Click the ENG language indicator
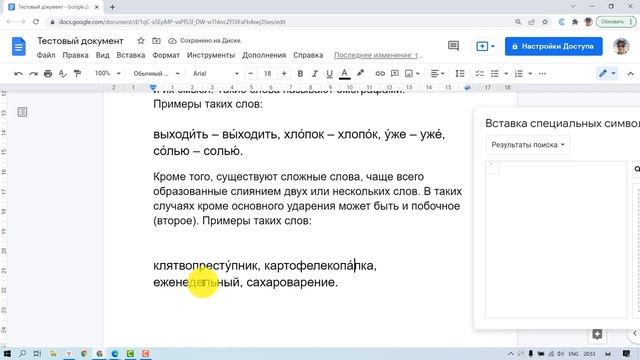This screenshot has height=360, width=640. 573,354
